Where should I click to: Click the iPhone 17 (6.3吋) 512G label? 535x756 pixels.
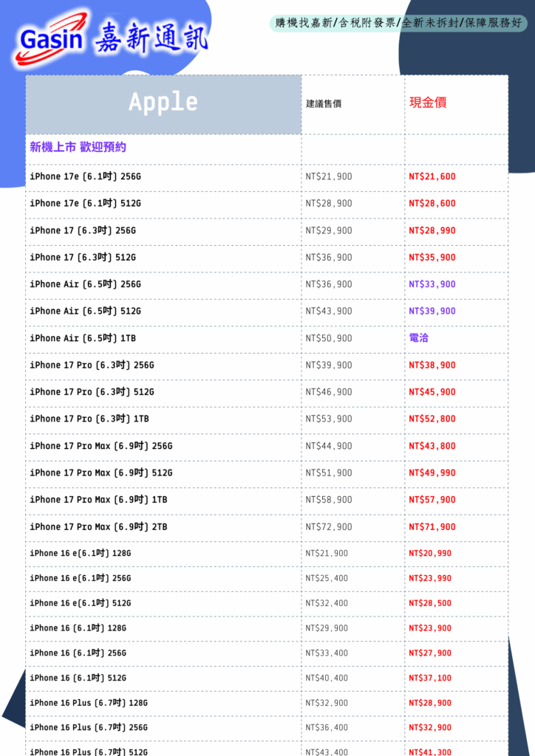click(x=83, y=258)
